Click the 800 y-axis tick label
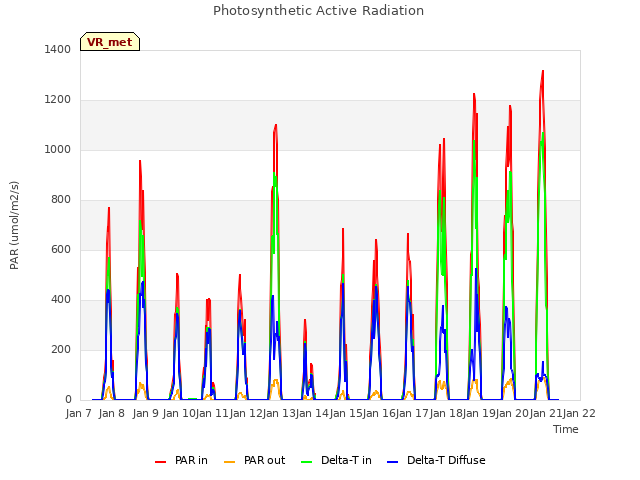Screen dimensions: 640x480 tap(61, 200)
